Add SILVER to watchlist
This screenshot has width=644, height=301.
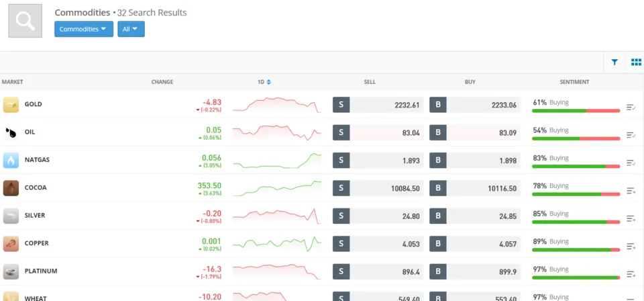click(631, 218)
